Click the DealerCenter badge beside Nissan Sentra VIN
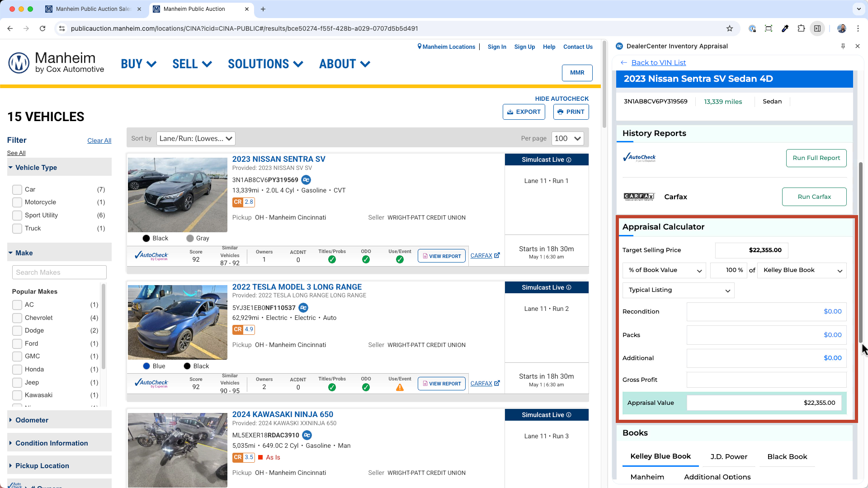This screenshot has width=868, height=488. [306, 180]
